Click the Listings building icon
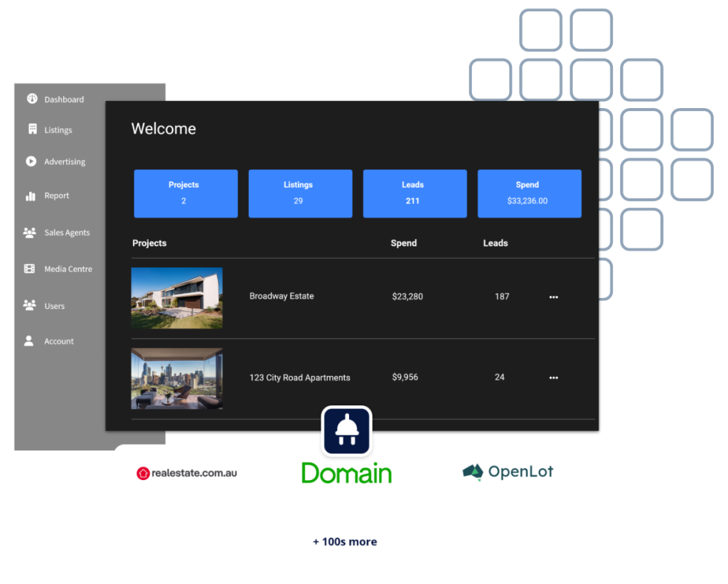The image size is (728, 584). coord(32,129)
